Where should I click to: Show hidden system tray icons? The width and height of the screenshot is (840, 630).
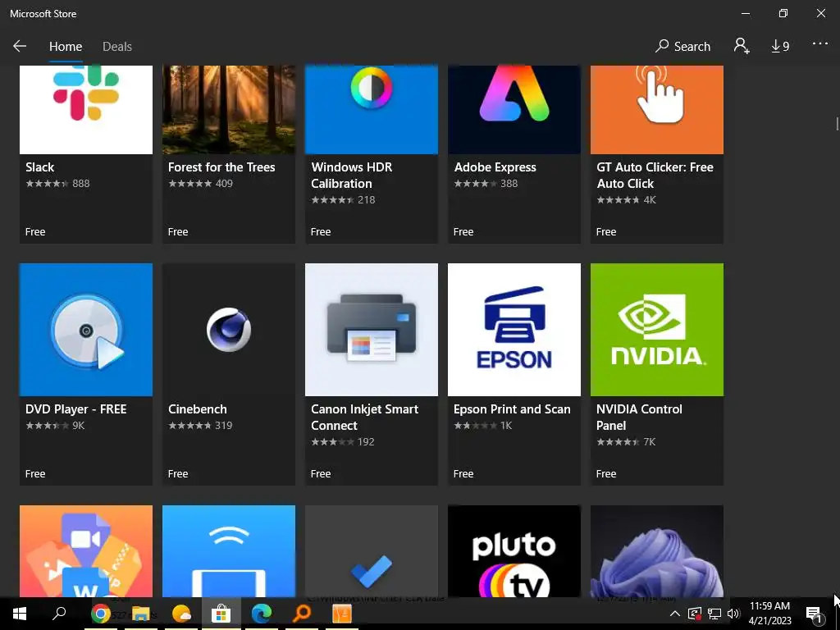point(675,614)
